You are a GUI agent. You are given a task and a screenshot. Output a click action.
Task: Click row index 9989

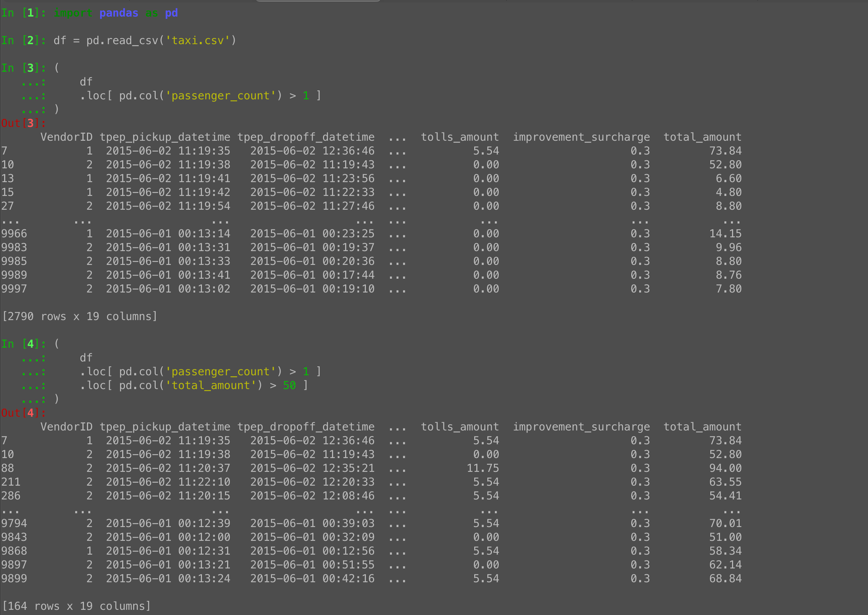coord(14,275)
